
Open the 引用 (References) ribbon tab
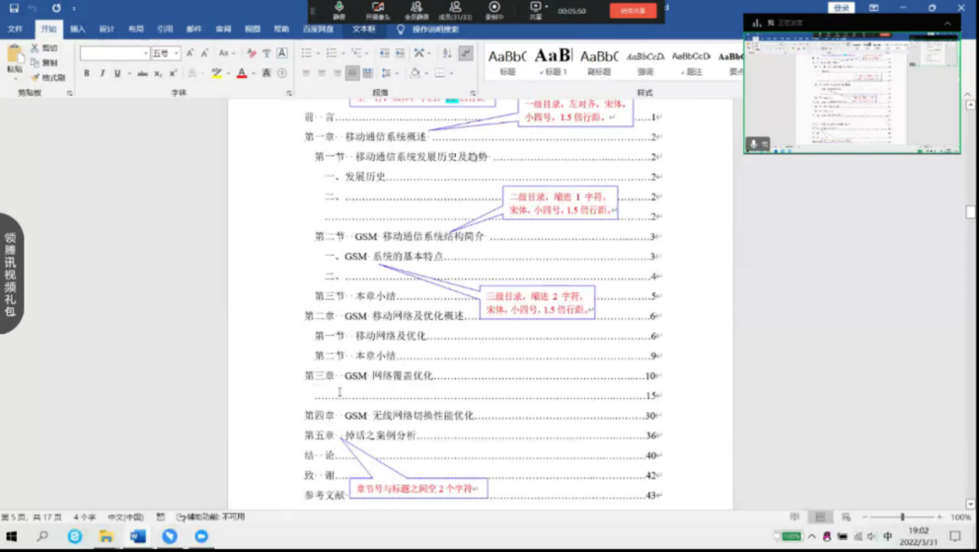pos(165,30)
